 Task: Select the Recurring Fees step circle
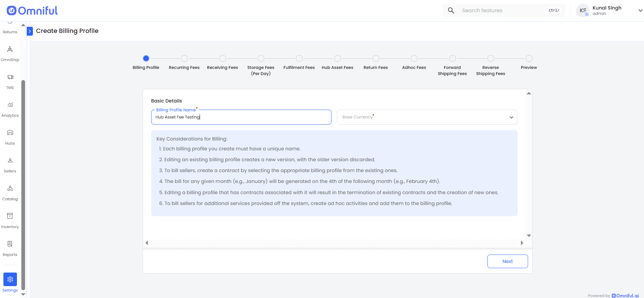(184, 58)
